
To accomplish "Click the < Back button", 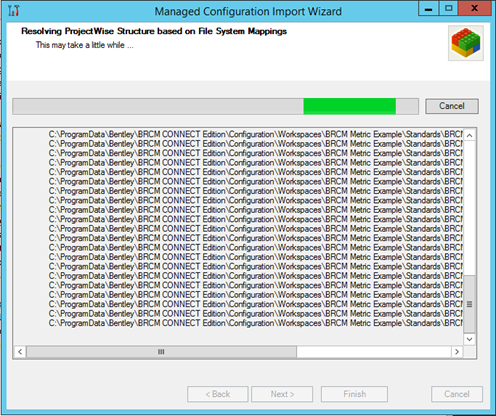I will point(218,394).
